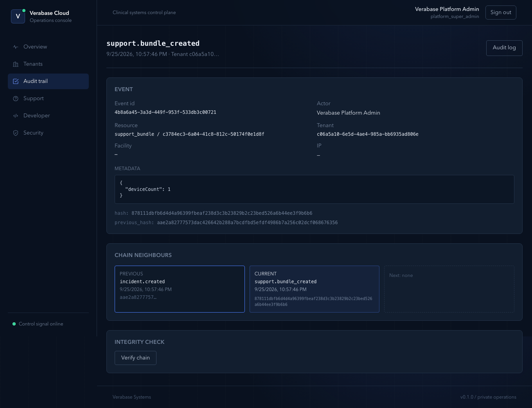Viewport: 532px width, 408px height.
Task: Run the Verify chain integrity check
Action: (135, 358)
